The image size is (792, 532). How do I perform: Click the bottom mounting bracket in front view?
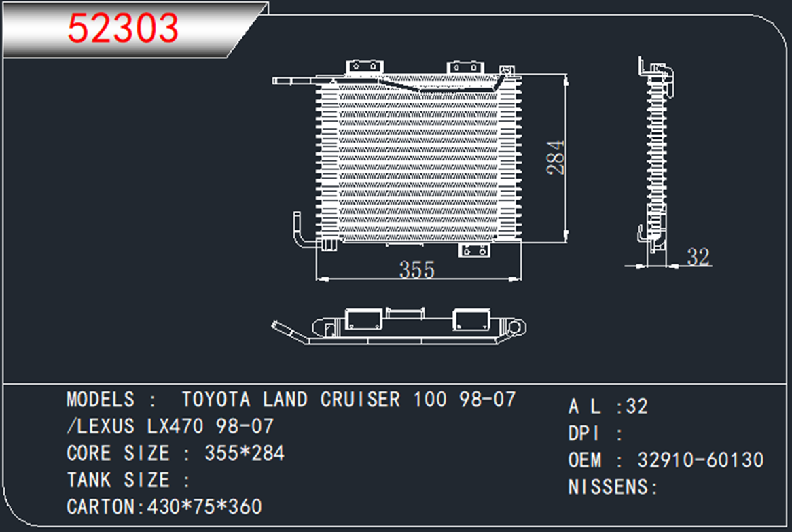pyautogui.click(x=474, y=251)
